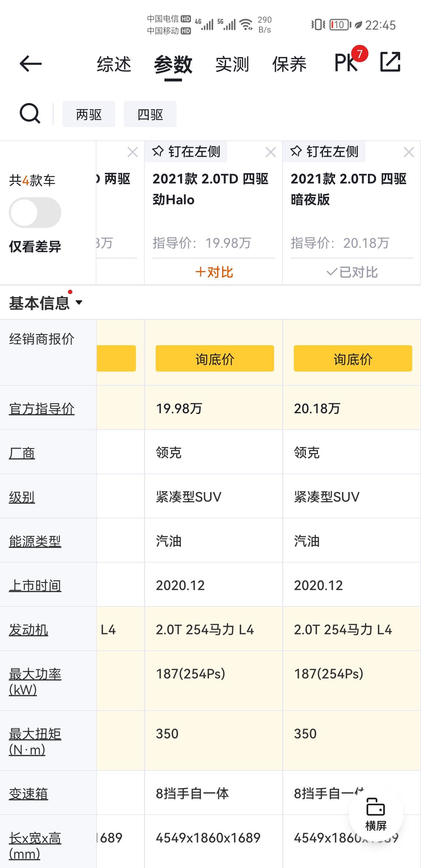Open the 能源类型 term link
Viewport: 421px width, 868px height.
click(35, 541)
